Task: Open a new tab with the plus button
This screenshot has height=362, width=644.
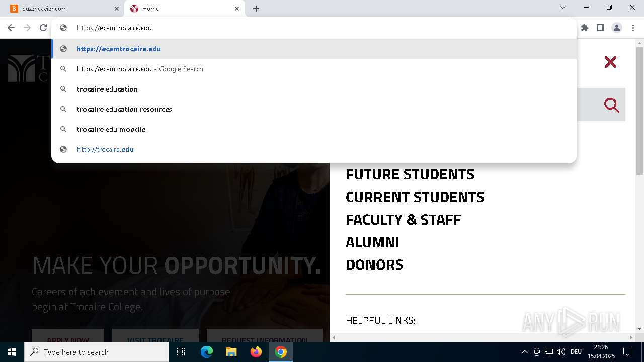Action: (256, 9)
